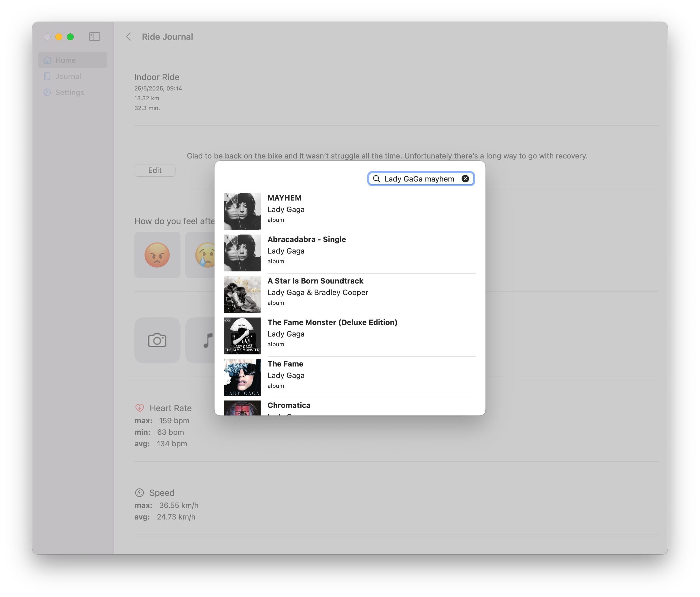Click the Home house icon

pos(47,60)
